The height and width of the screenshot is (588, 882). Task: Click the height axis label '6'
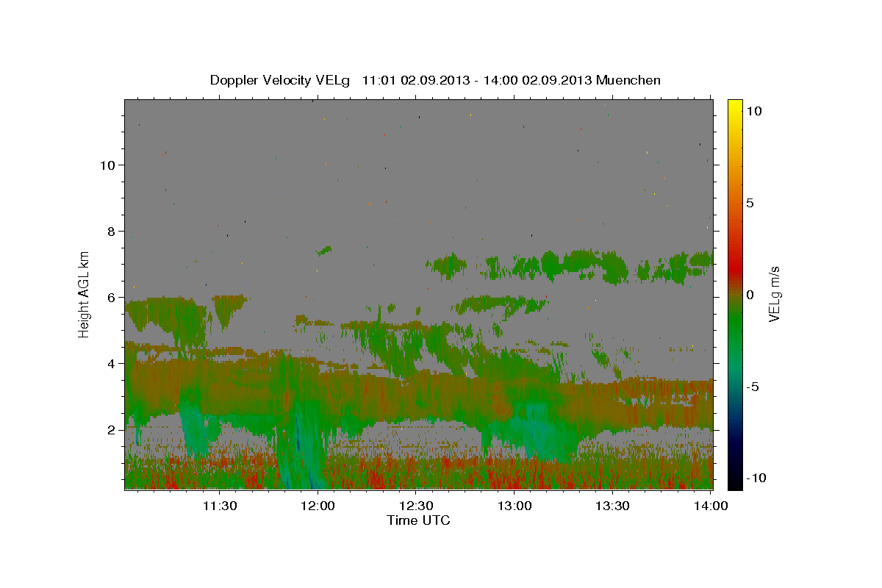[111, 298]
